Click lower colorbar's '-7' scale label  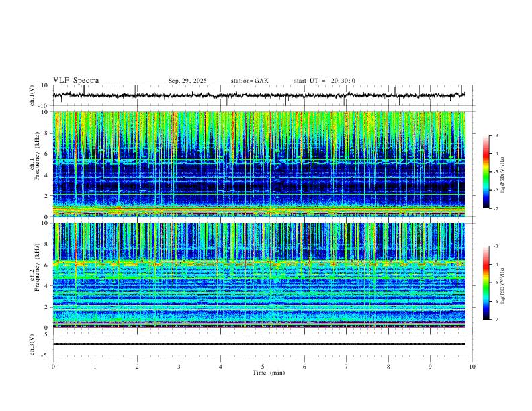[495, 320]
